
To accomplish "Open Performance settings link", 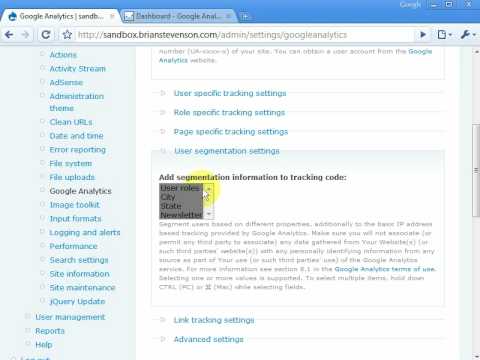I will (x=73, y=246).
